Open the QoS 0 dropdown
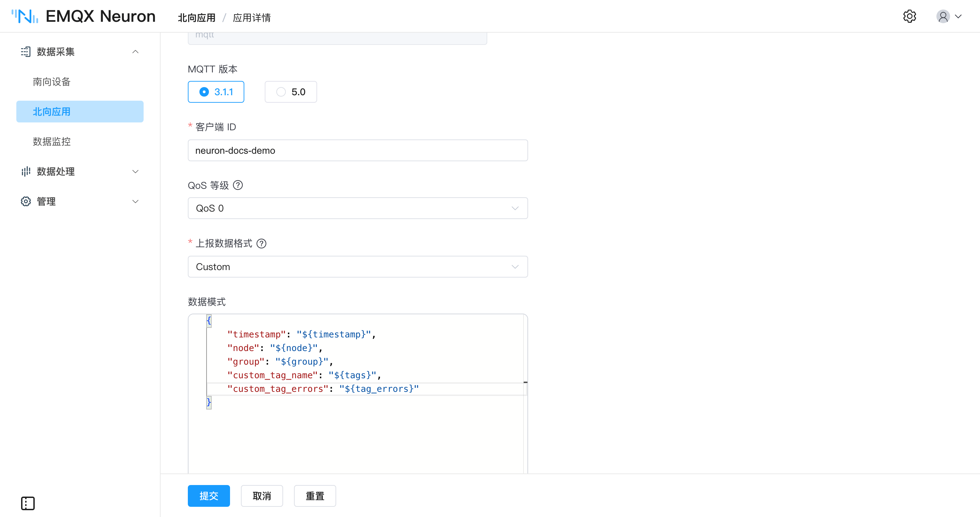 [358, 208]
